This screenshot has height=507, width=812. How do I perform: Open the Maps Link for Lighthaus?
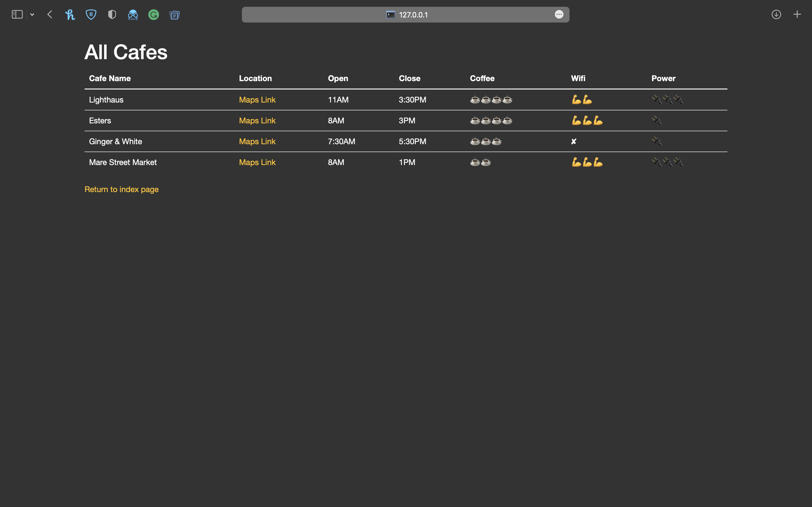pyautogui.click(x=257, y=100)
